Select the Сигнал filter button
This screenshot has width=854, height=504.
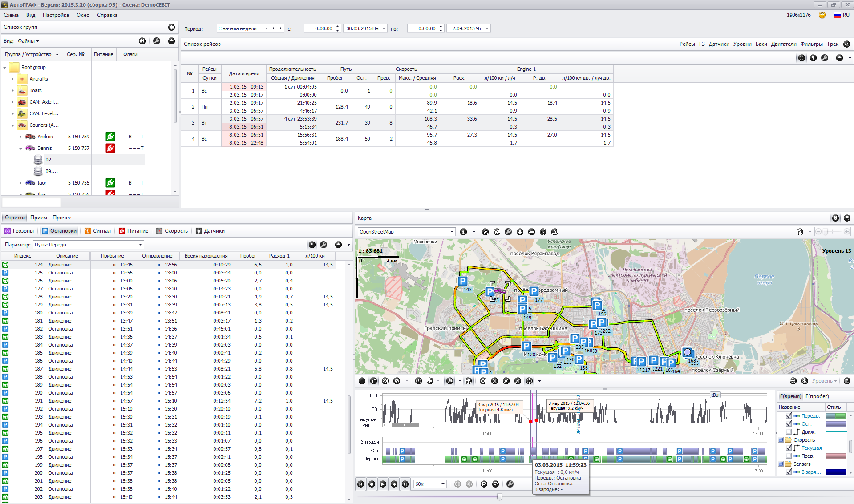pyautogui.click(x=97, y=231)
